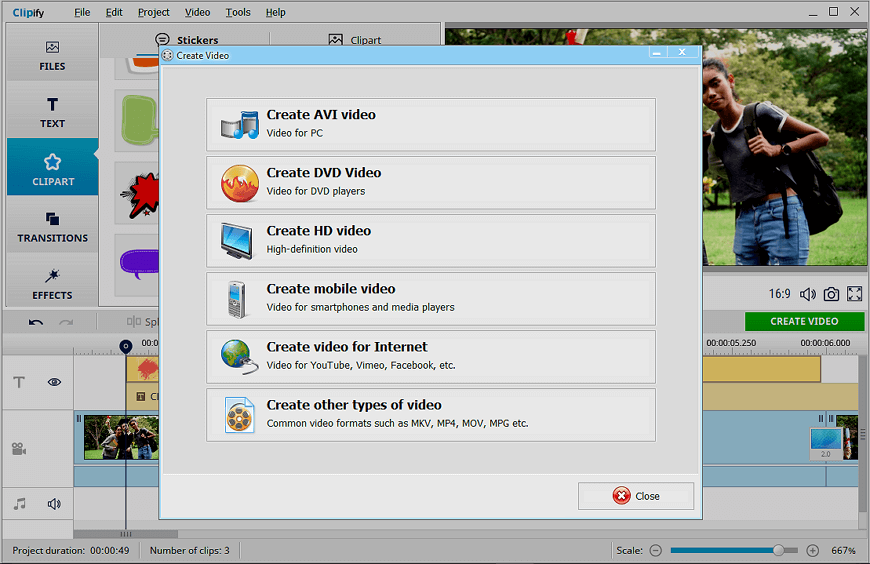Click the video track camera icon
The height and width of the screenshot is (564, 870).
19,449
